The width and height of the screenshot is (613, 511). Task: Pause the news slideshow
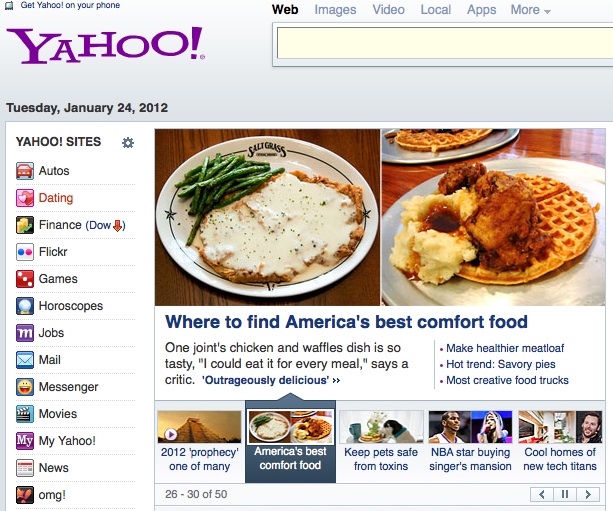(x=565, y=494)
